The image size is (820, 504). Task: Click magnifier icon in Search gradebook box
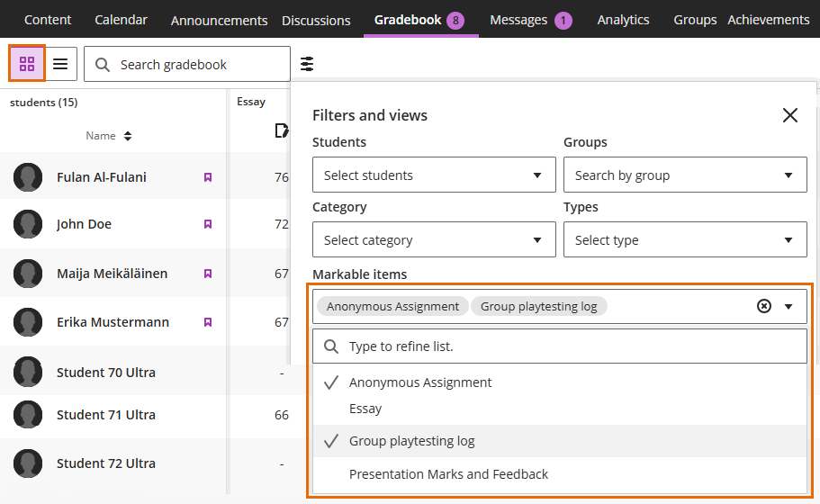pos(103,64)
